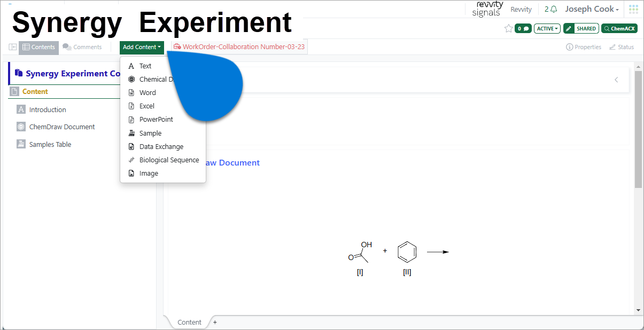644x330 pixels.
Task: Click the Image menu icon
Action: (x=131, y=174)
